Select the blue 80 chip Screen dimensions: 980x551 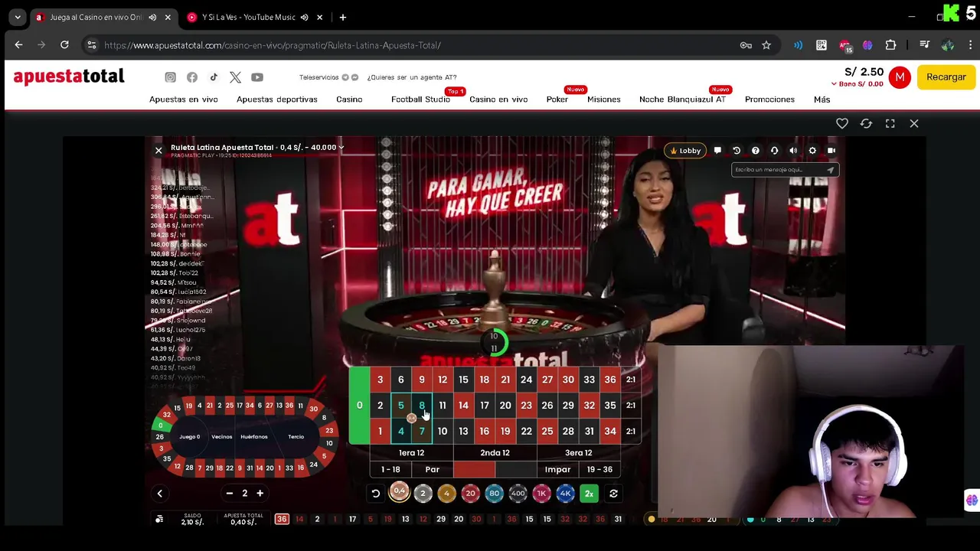[x=494, y=494]
